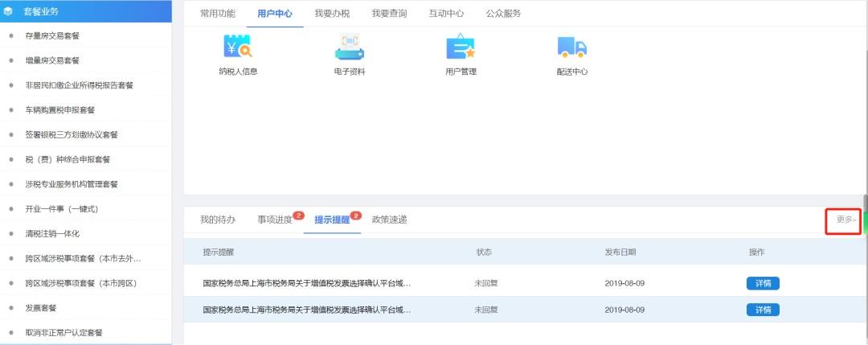Go to the 互动中心 tab

coord(446,14)
